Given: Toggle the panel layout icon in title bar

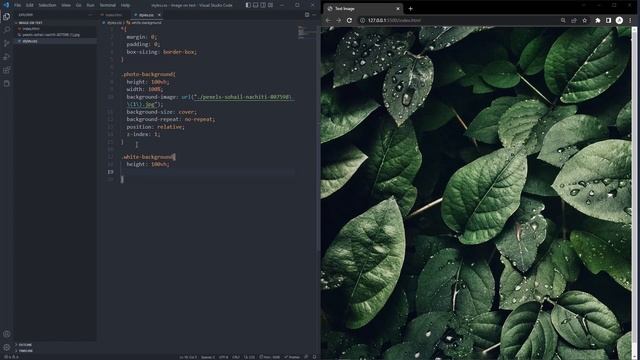Looking at the screenshot, I should [256, 5].
